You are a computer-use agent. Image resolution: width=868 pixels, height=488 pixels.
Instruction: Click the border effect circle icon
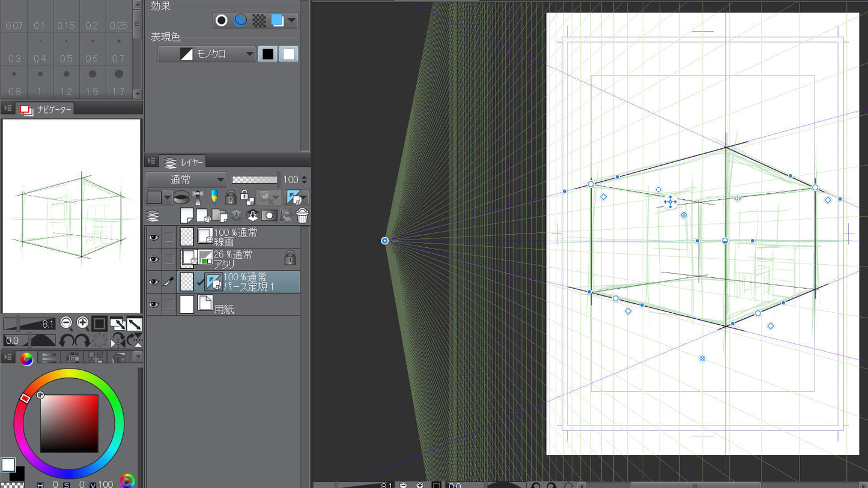tap(222, 20)
